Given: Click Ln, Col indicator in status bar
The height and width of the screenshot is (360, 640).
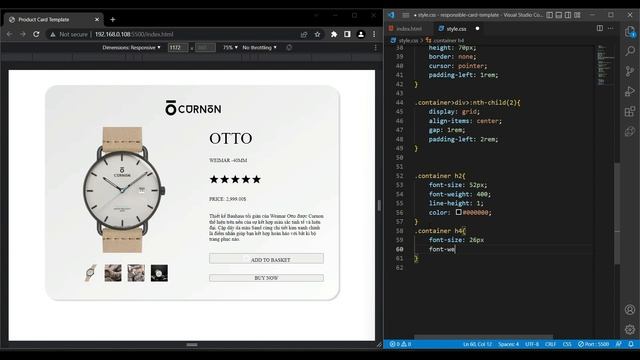Looking at the screenshot, I should 477,344.
